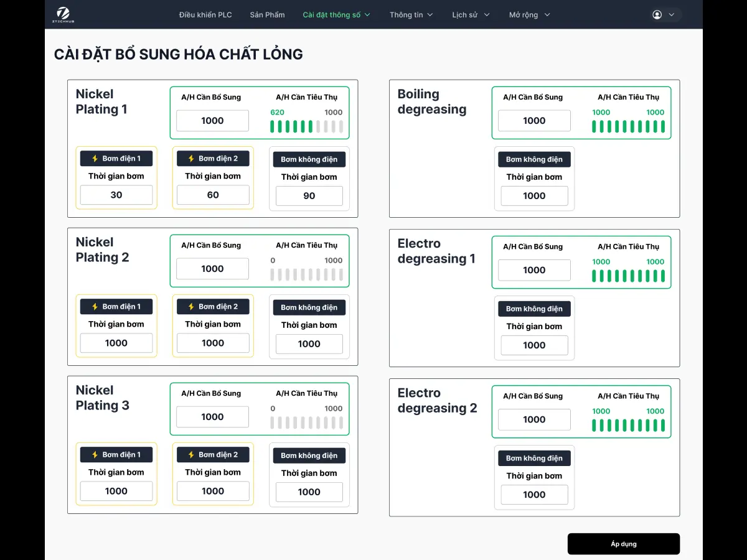Edit Bơm điện 1 pump time, Nickel Plating 2
The image size is (747, 560).
pyautogui.click(x=116, y=343)
